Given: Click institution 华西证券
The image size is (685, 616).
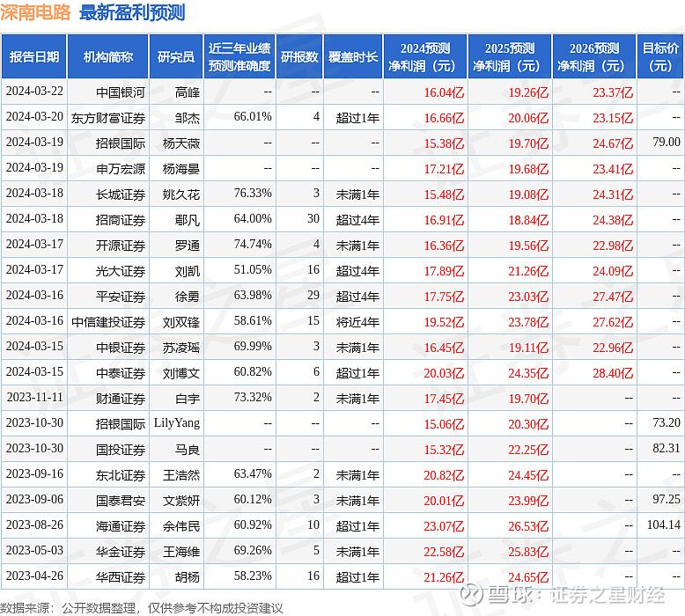Looking at the screenshot, I should 120,577.
